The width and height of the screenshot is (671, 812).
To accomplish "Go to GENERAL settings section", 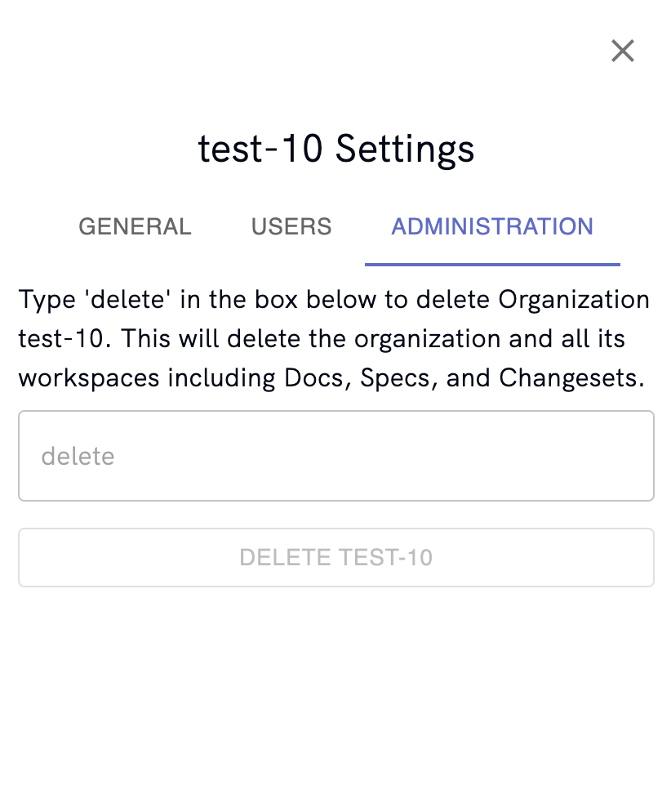I will 135,227.
